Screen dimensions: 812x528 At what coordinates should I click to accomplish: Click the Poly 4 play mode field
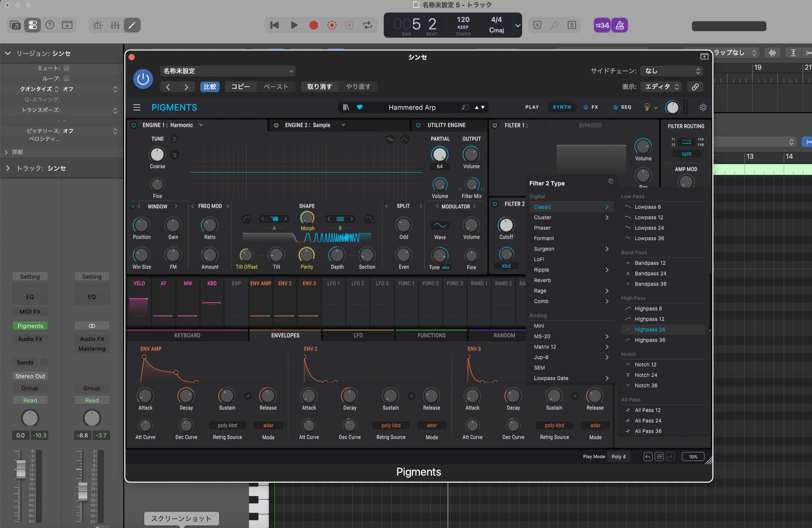click(619, 457)
